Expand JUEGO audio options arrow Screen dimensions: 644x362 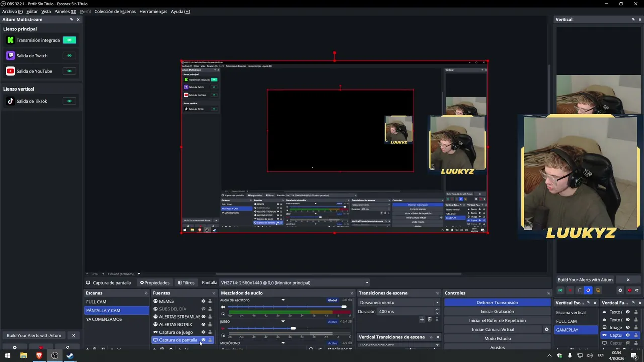click(283, 322)
